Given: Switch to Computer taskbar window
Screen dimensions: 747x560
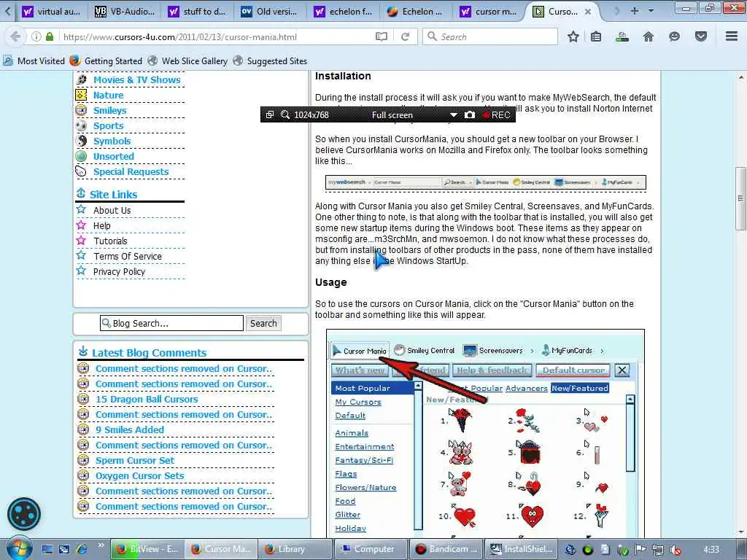Looking at the screenshot, I should [x=370, y=549].
